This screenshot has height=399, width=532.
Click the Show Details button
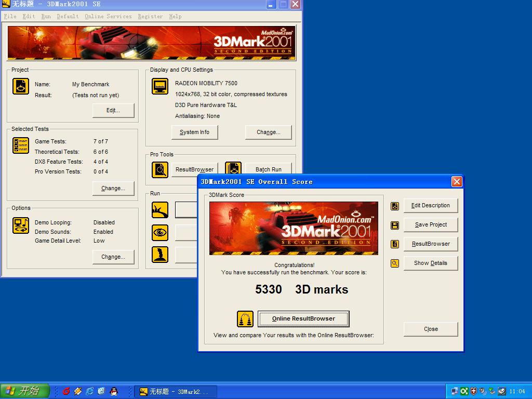(431, 263)
